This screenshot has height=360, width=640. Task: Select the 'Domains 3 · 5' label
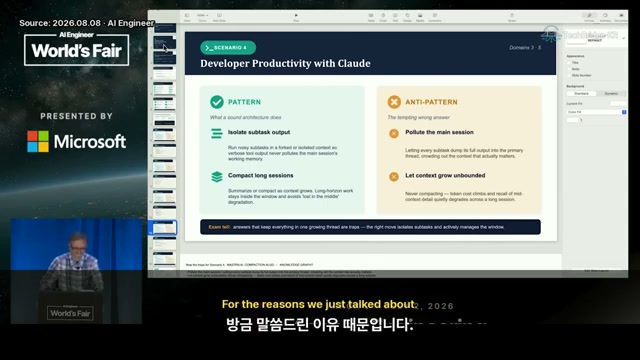coord(525,48)
